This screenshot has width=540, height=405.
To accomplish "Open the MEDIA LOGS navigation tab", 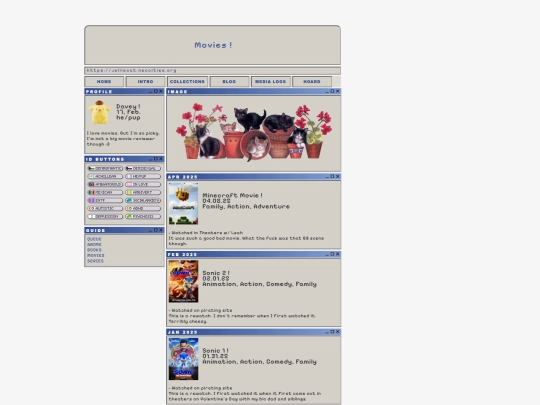I will (271, 82).
